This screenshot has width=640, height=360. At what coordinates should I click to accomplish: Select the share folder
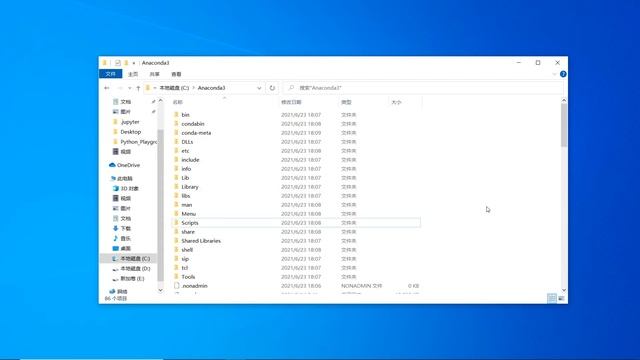(x=188, y=232)
